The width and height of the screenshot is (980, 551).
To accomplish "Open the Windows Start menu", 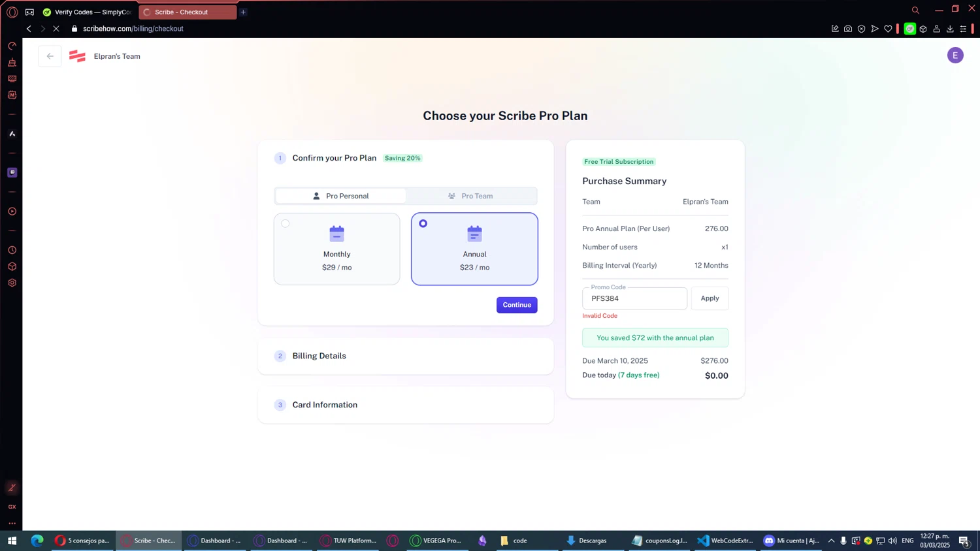I will (12, 541).
